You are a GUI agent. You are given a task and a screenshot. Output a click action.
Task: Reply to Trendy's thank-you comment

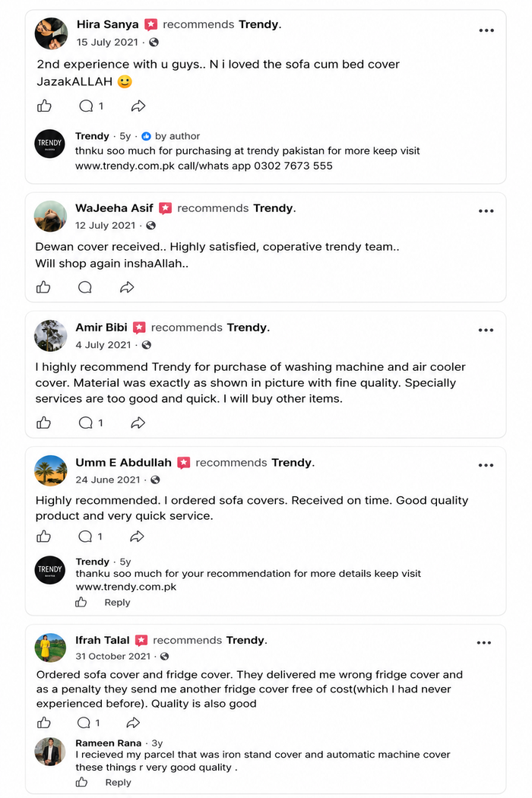coord(117,603)
